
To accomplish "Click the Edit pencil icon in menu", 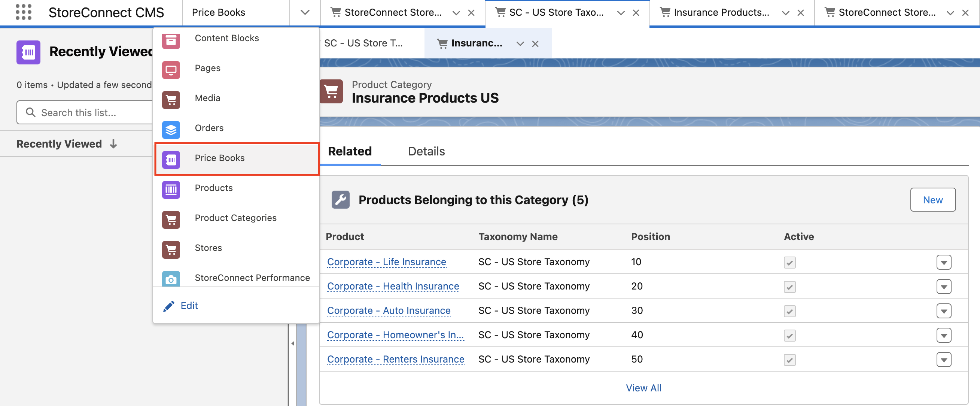I will [168, 306].
